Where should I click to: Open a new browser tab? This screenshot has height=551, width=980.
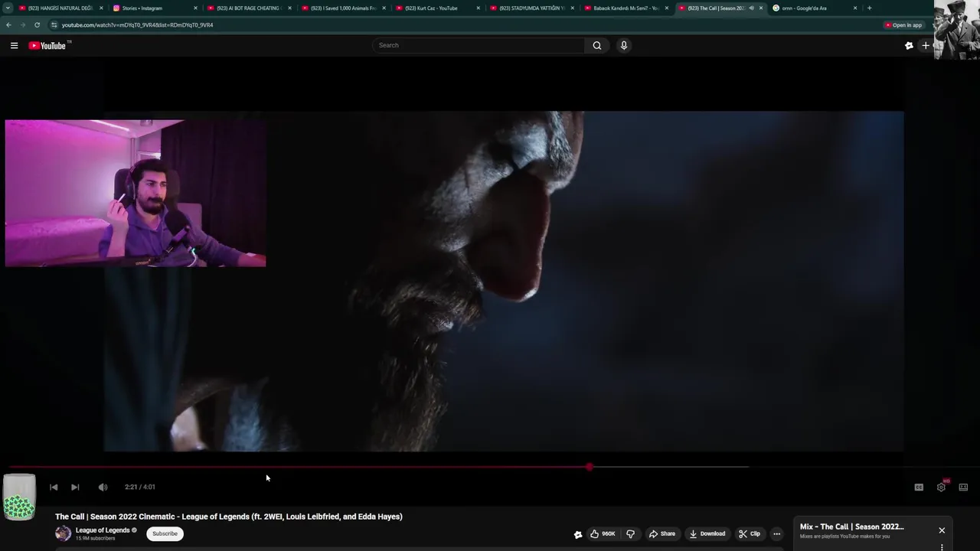[869, 8]
